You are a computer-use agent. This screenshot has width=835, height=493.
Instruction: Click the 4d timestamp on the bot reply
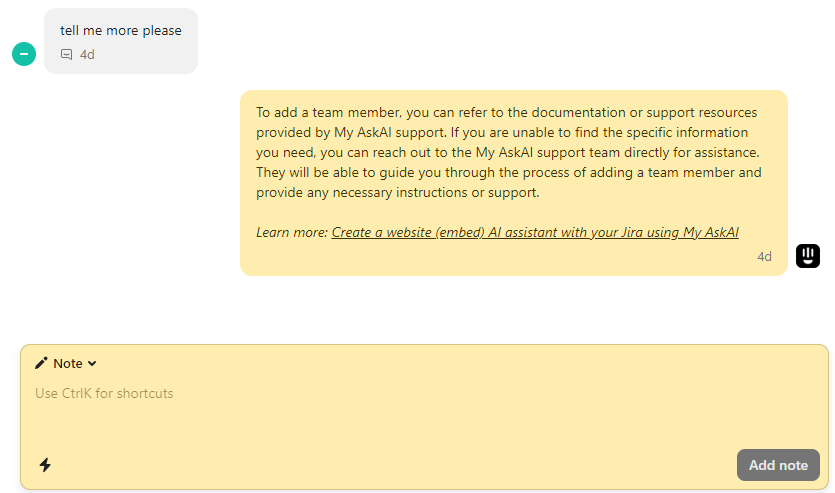tap(764, 256)
